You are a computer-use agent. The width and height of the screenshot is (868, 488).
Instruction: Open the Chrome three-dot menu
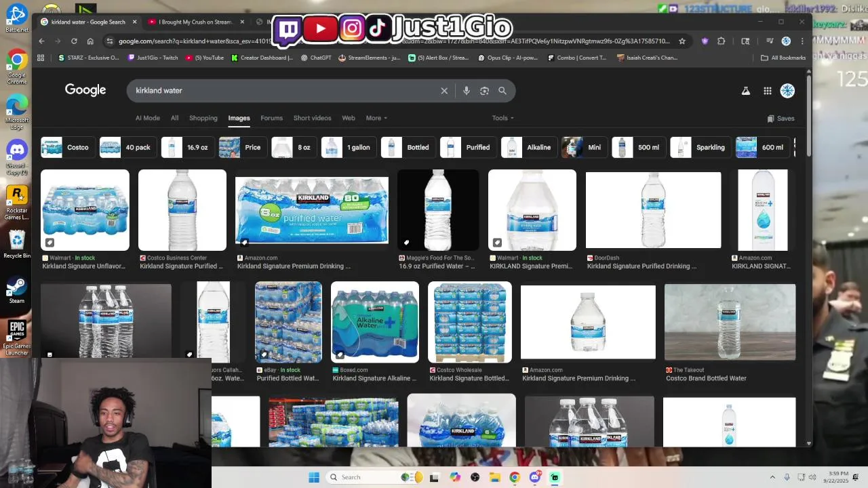tap(802, 41)
